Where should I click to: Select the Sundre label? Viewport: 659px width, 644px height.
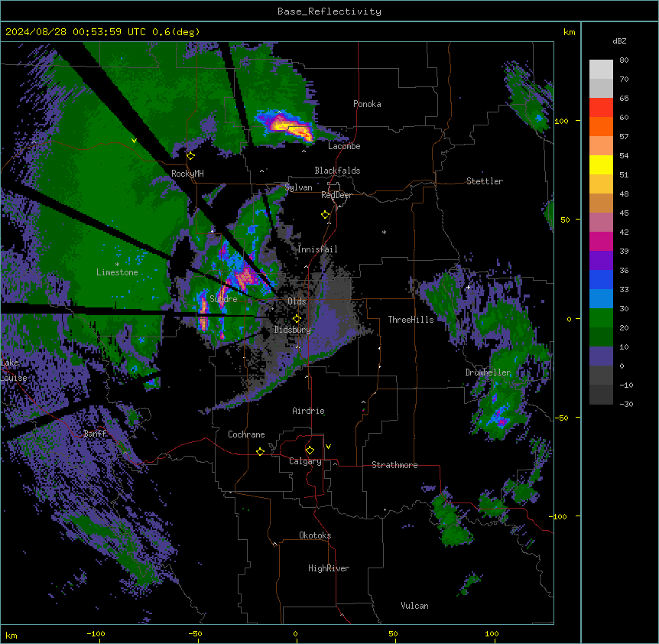click(x=223, y=299)
